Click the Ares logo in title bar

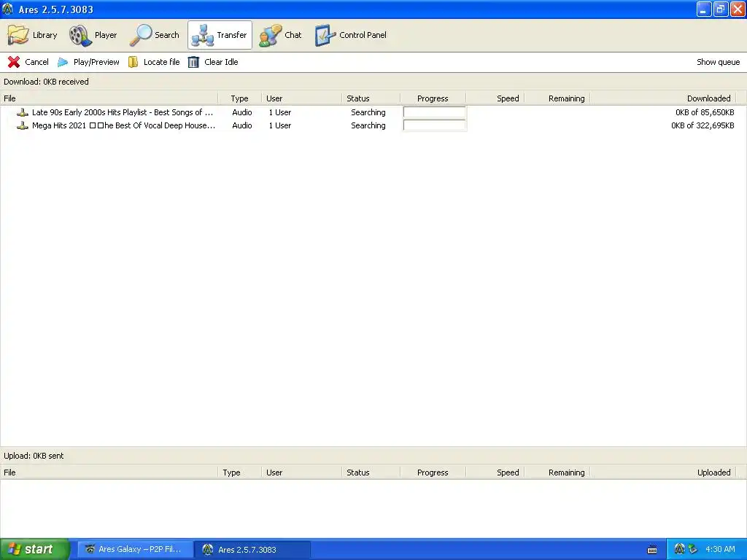pos(7,9)
